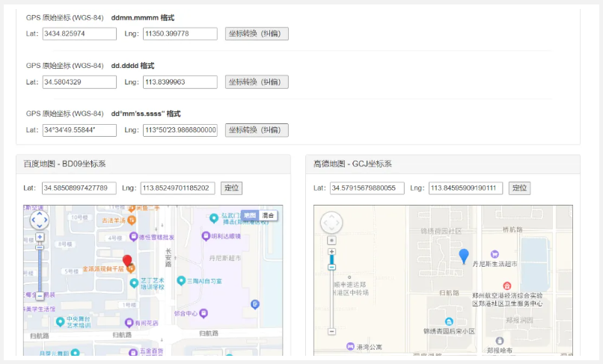Click the Lat field containing 34.5804329
Screen dimensions: 603x364
click(x=79, y=82)
